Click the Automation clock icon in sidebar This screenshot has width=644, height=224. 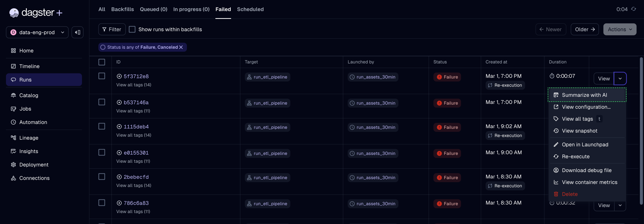click(x=13, y=122)
